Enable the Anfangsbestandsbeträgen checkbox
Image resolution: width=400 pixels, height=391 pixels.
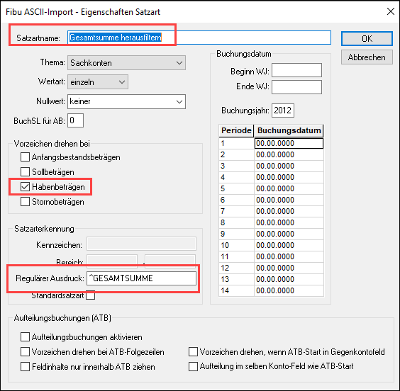click(25, 157)
